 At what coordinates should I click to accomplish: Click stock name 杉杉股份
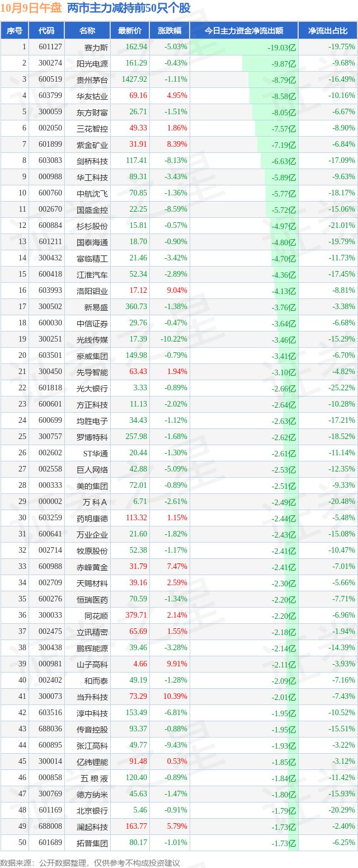pyautogui.click(x=92, y=226)
